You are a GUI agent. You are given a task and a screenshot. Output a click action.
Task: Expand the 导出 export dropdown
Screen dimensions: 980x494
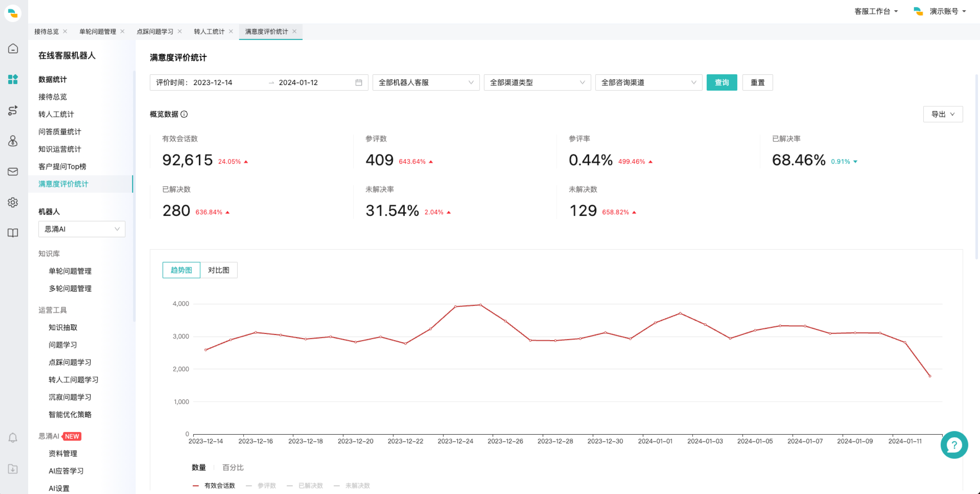tap(943, 114)
